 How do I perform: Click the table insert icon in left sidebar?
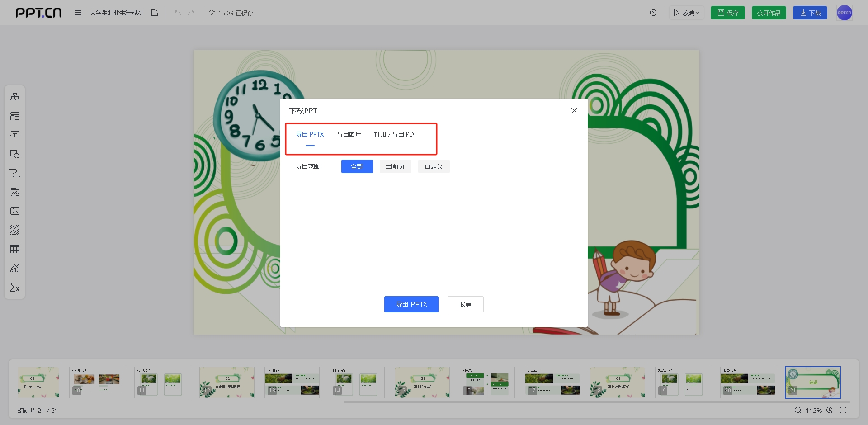pos(15,249)
